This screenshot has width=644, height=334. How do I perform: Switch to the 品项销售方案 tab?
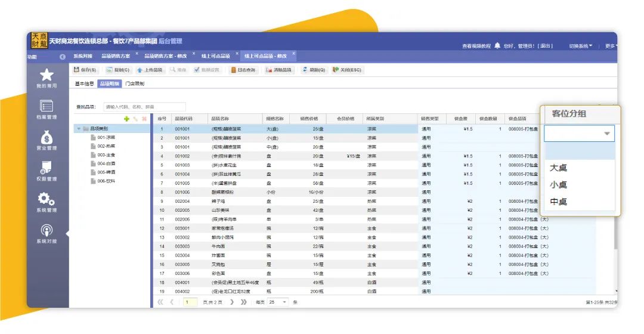tap(116, 56)
